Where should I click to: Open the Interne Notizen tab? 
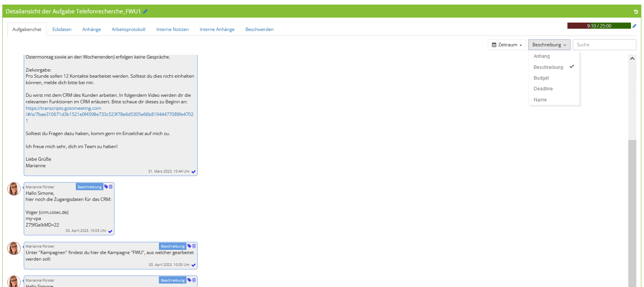[172, 29]
